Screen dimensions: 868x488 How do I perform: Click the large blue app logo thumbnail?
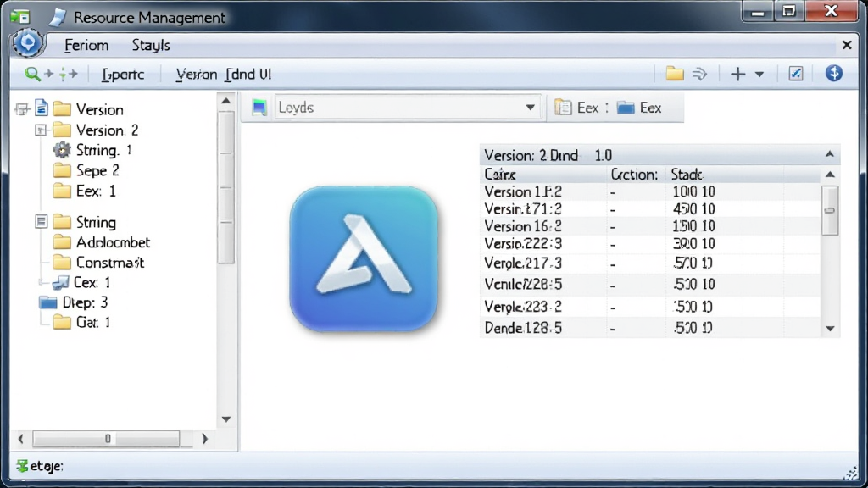(x=364, y=258)
